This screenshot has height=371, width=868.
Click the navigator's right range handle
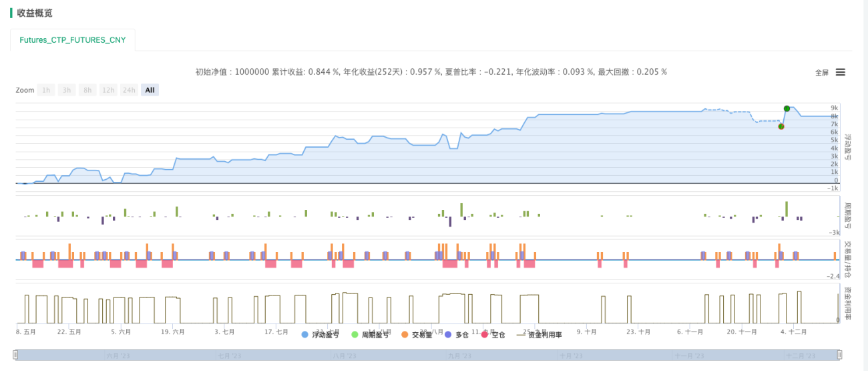tap(839, 355)
